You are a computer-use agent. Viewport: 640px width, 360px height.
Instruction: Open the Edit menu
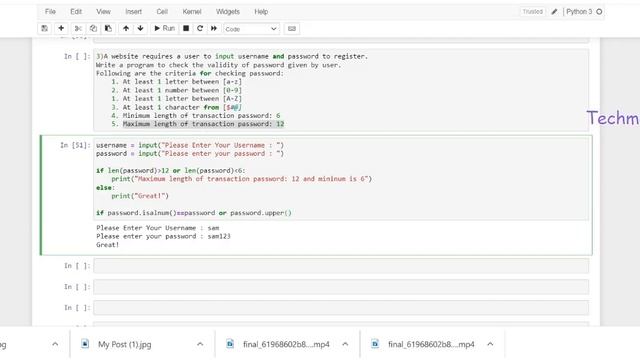pos(76,11)
